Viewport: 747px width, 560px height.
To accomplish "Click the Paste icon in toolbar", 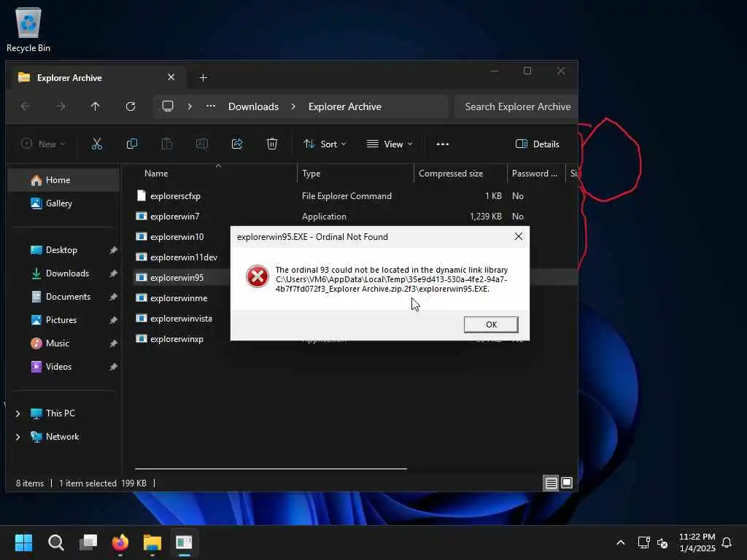I will point(167,144).
